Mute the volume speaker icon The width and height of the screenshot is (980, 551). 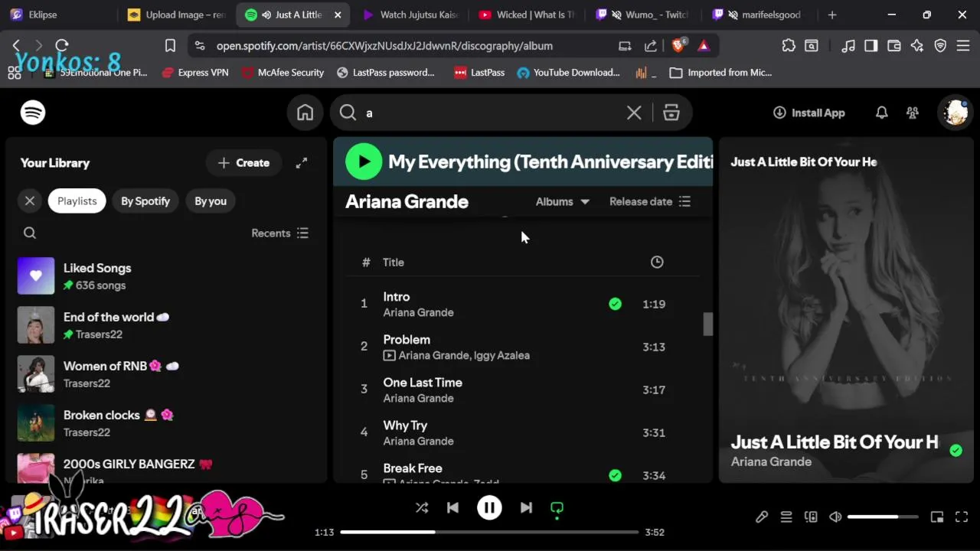tap(835, 517)
